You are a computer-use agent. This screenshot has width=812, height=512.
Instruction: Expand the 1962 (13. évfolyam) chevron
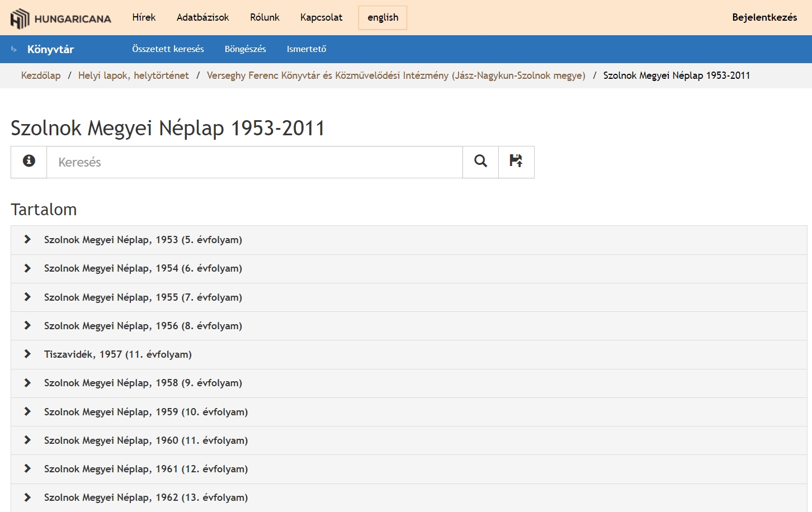pos(27,497)
